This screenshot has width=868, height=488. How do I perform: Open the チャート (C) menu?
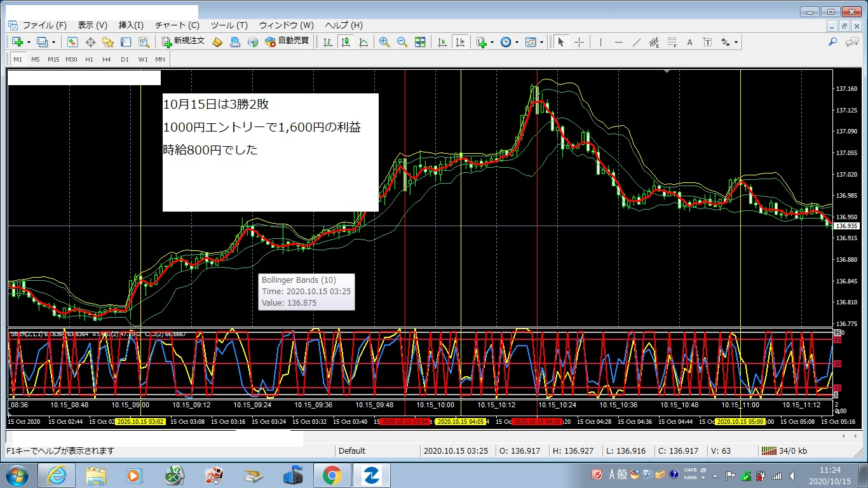176,25
